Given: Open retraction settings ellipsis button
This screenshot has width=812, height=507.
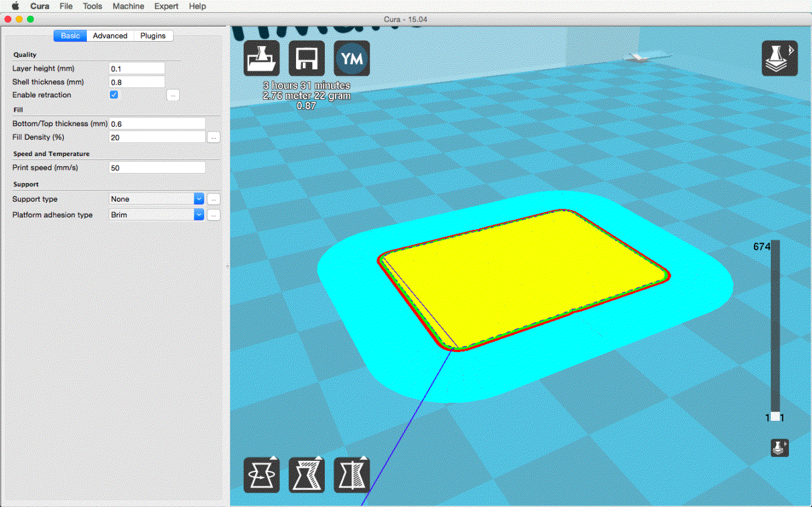Looking at the screenshot, I should [174, 95].
